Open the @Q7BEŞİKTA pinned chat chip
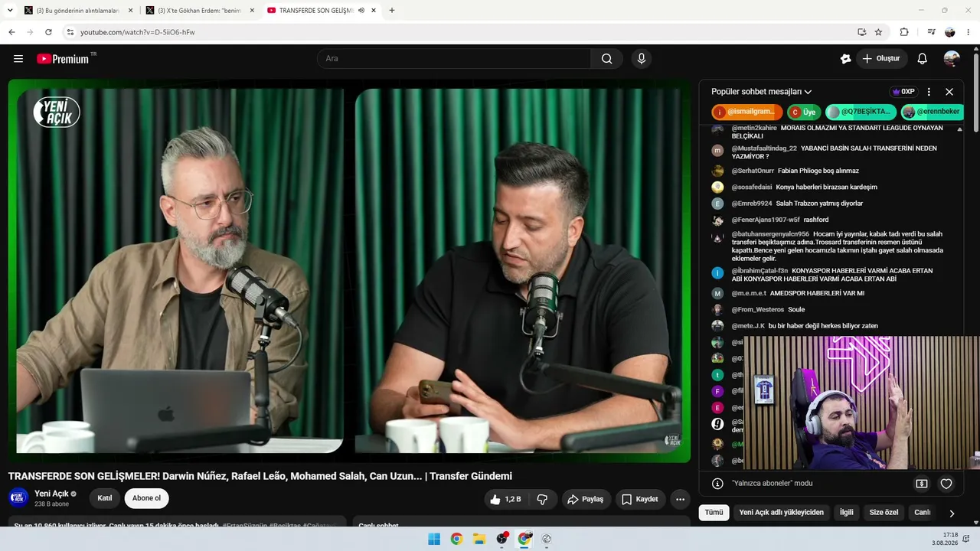 [x=861, y=112]
